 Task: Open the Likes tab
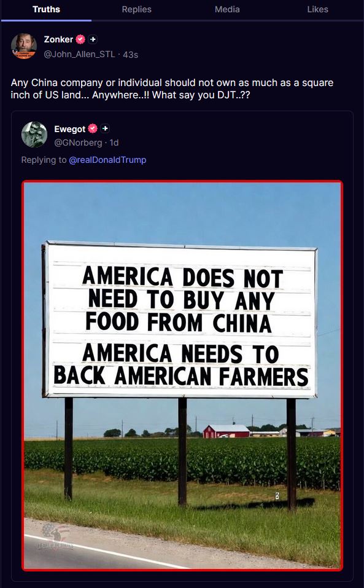(317, 9)
